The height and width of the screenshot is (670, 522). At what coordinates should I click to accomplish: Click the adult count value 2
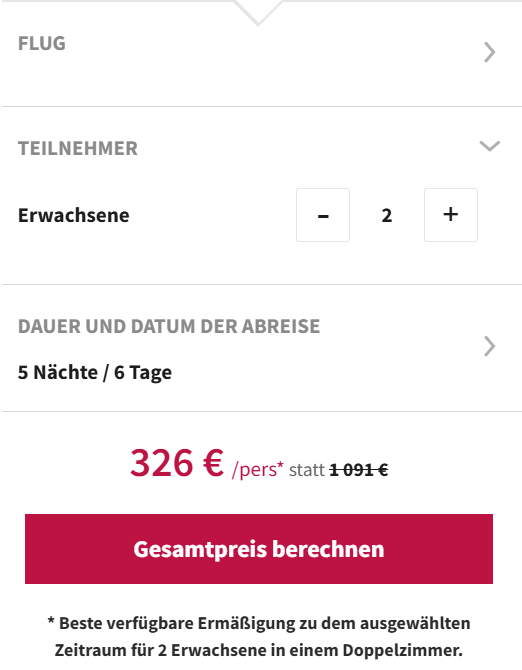pyautogui.click(x=387, y=215)
